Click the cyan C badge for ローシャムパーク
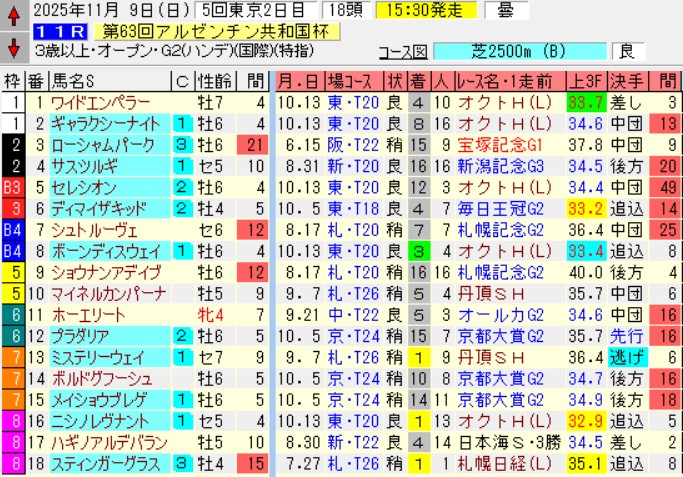Viewport: 683px width, 477px height. 181,144
